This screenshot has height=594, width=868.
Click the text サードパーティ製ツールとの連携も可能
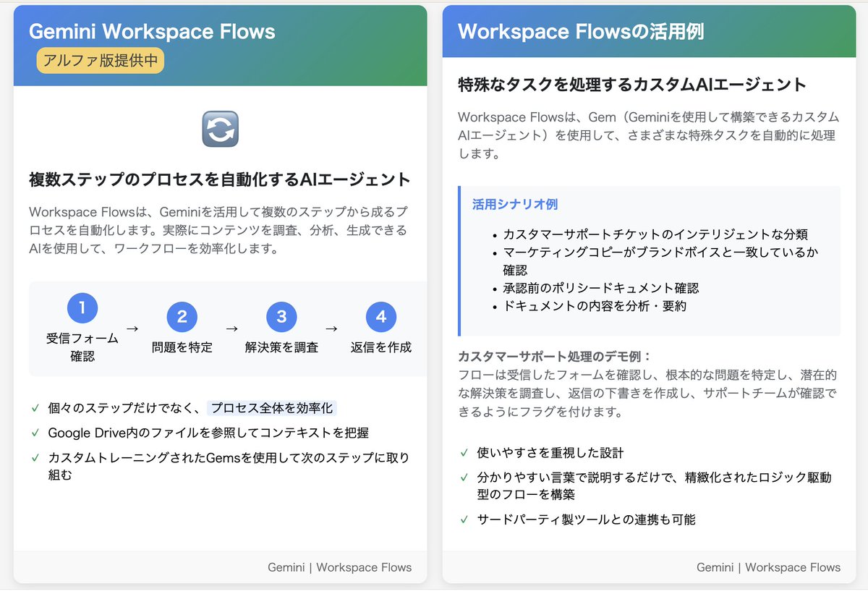coord(586,519)
